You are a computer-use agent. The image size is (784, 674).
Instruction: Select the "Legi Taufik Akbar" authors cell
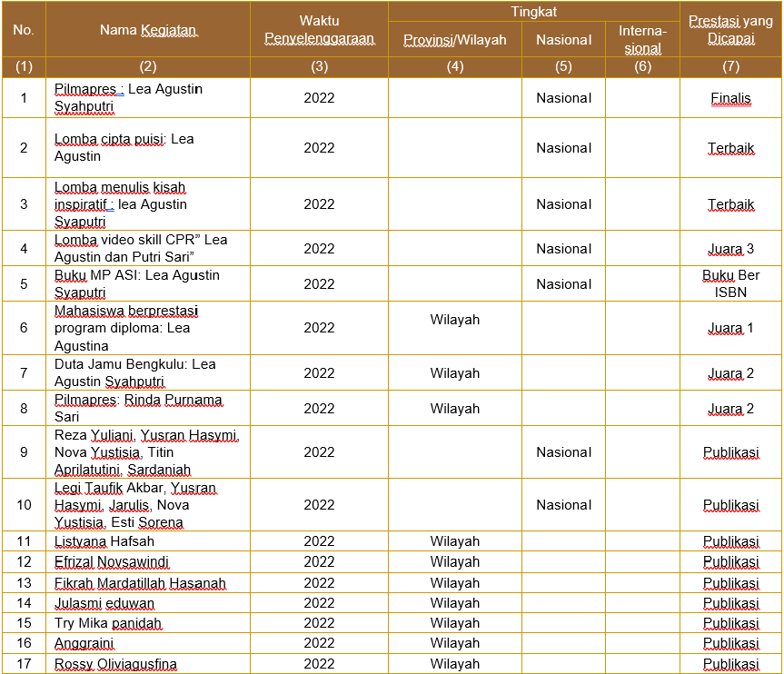tap(135, 504)
